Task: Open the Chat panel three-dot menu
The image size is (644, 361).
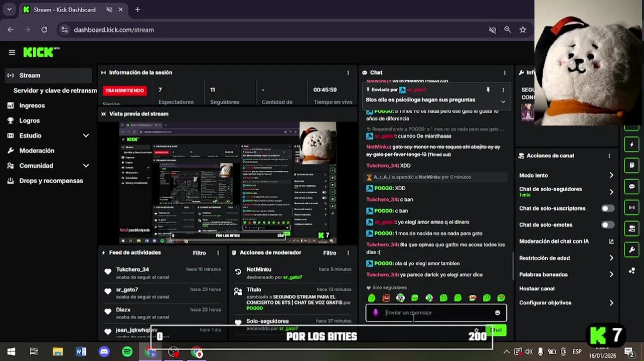Action: click(x=505, y=73)
